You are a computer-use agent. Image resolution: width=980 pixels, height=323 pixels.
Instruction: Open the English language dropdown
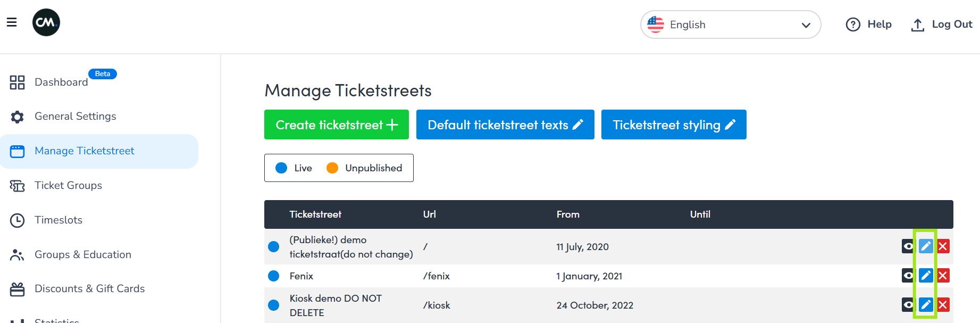(730, 24)
